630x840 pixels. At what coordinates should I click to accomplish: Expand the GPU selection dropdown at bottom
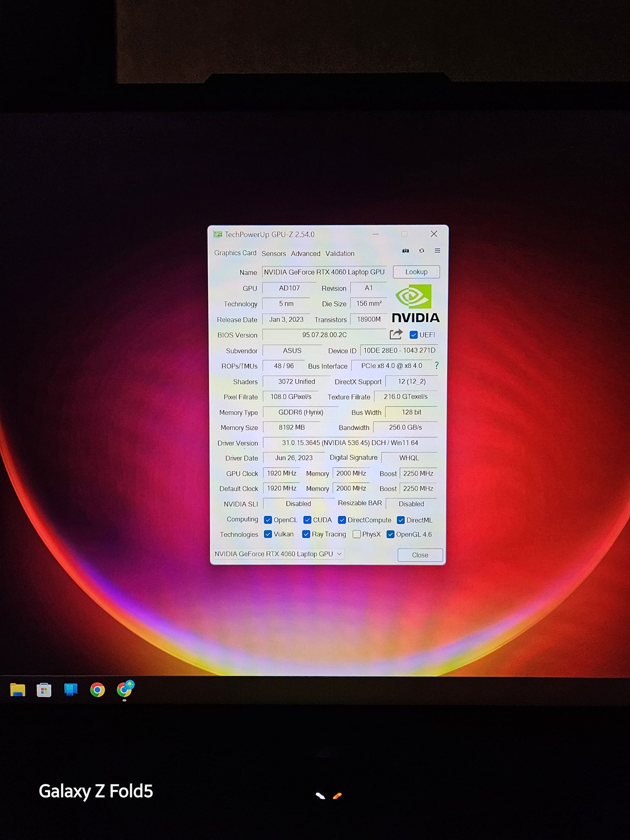[x=279, y=554]
